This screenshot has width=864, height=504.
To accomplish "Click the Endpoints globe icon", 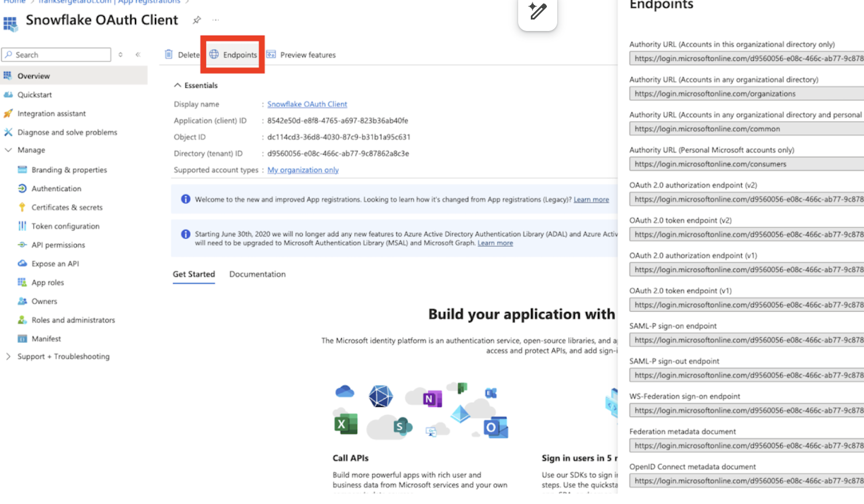I will [214, 55].
